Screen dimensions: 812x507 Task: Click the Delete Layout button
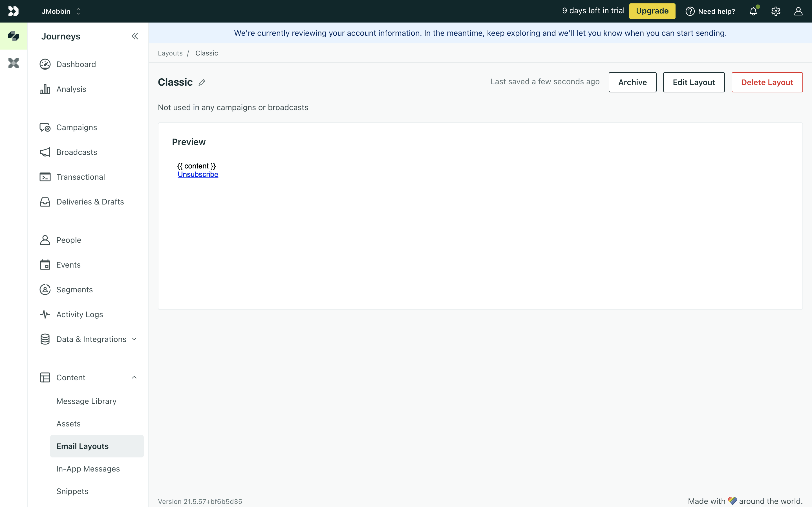tap(767, 82)
